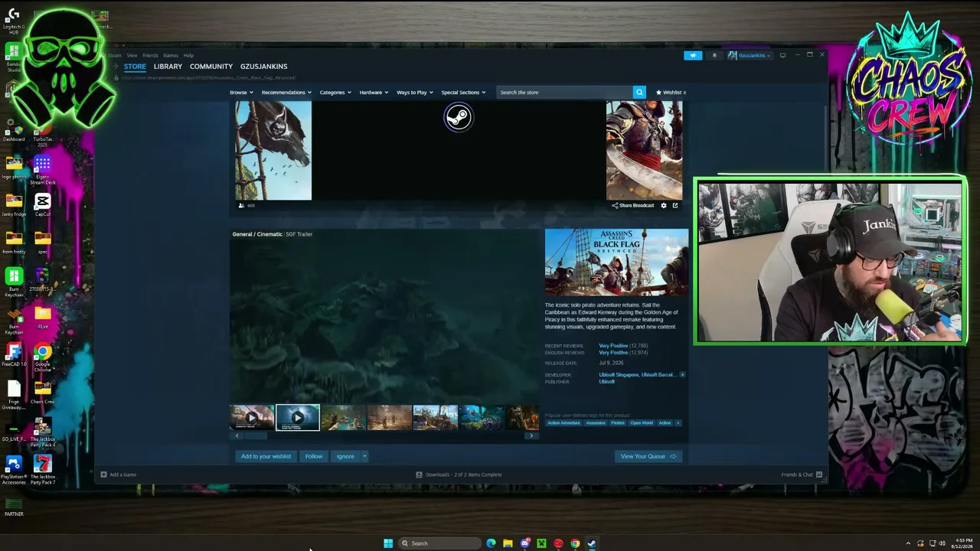This screenshot has width=980, height=551.
Task: Click the Search the store input field
Action: [565, 92]
